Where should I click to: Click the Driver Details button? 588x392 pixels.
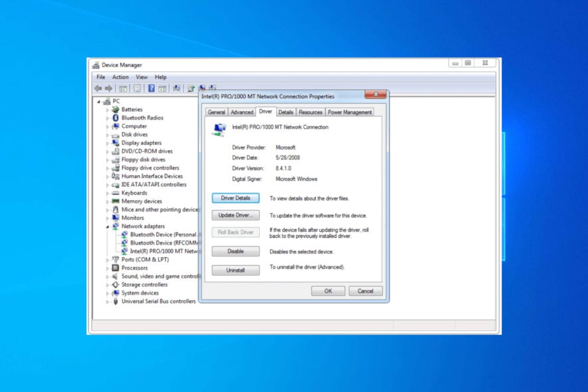tap(235, 197)
